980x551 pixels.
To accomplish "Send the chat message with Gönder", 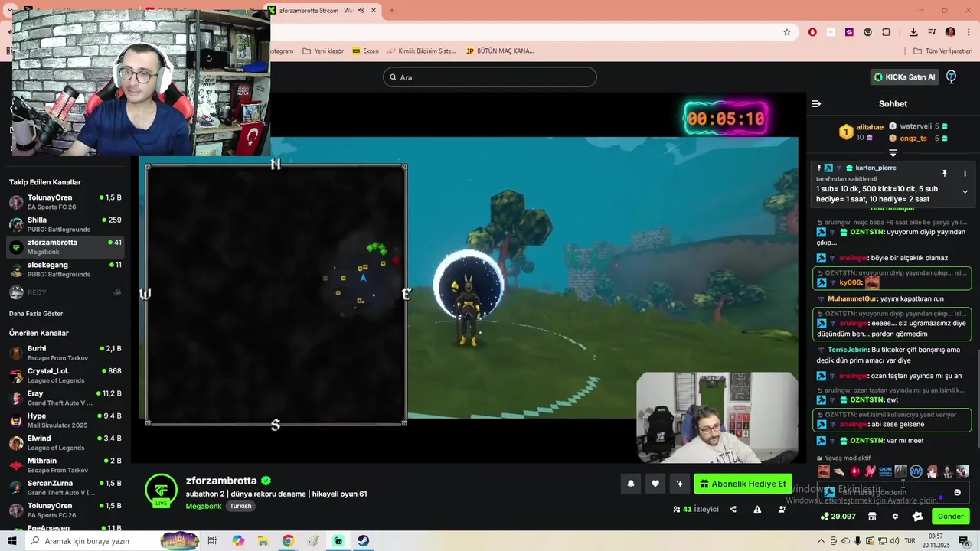I will [x=951, y=517].
